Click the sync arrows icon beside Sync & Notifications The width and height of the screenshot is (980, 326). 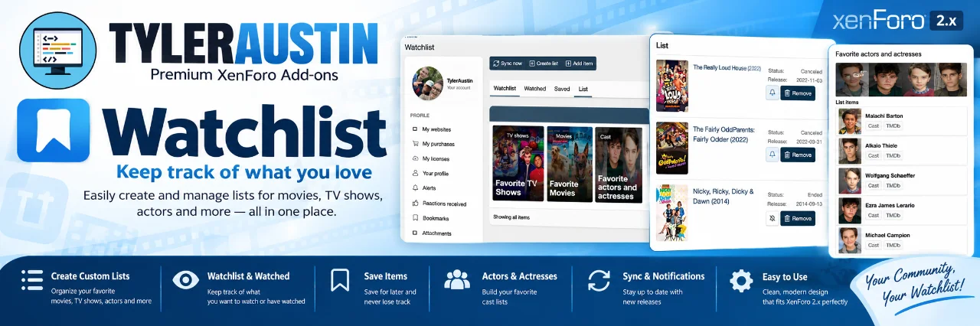599,280
